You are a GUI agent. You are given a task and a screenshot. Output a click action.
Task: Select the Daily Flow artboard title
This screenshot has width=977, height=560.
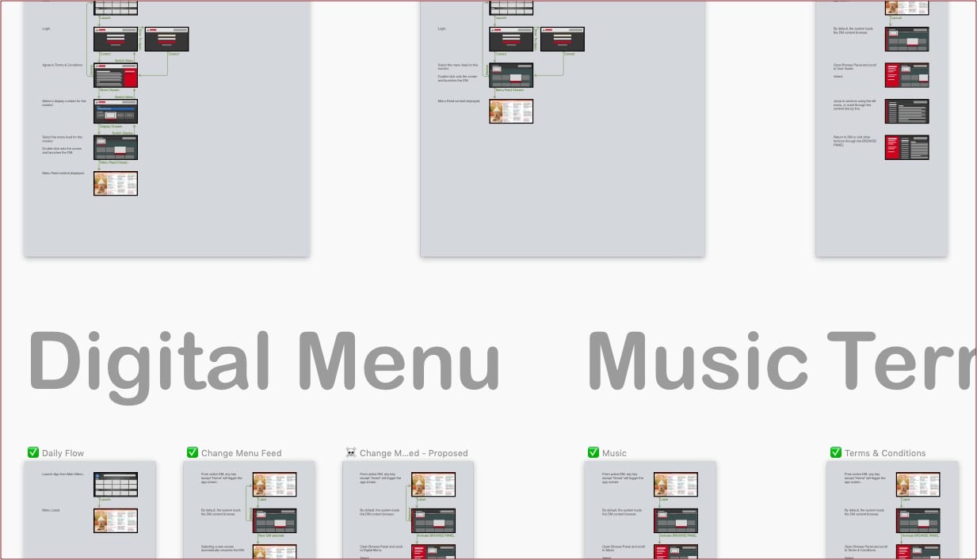pos(63,453)
